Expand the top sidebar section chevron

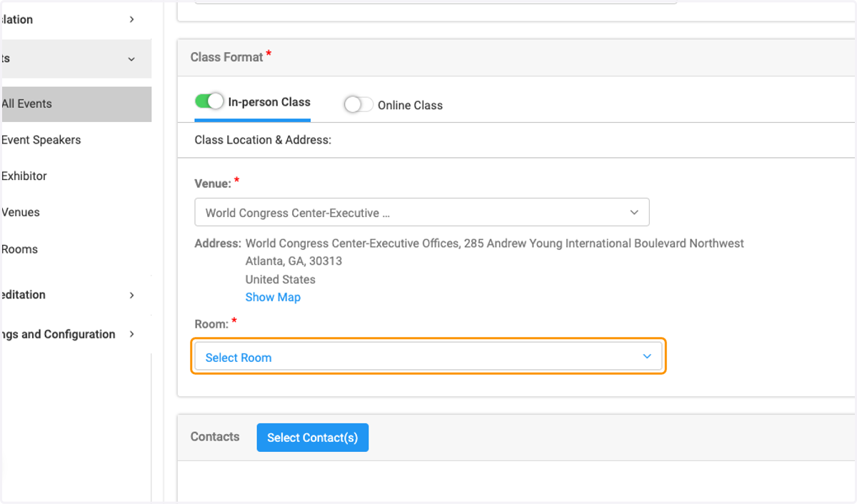click(132, 19)
